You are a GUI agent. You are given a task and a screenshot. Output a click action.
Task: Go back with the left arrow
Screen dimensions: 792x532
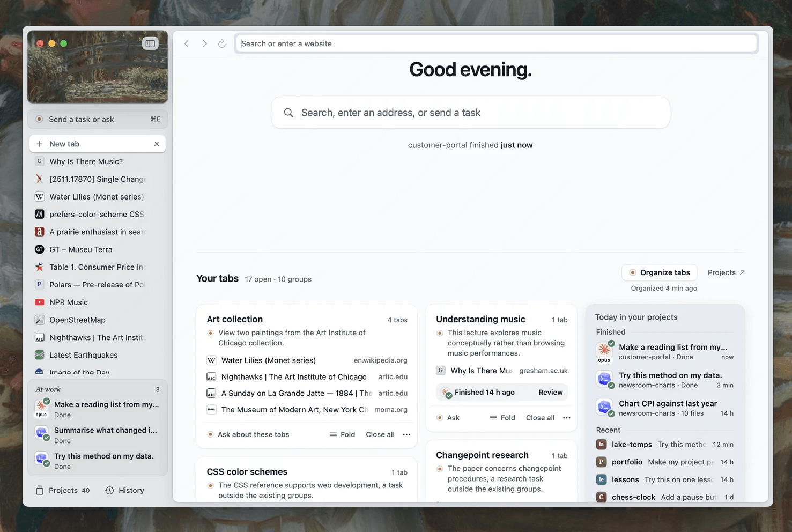point(187,43)
